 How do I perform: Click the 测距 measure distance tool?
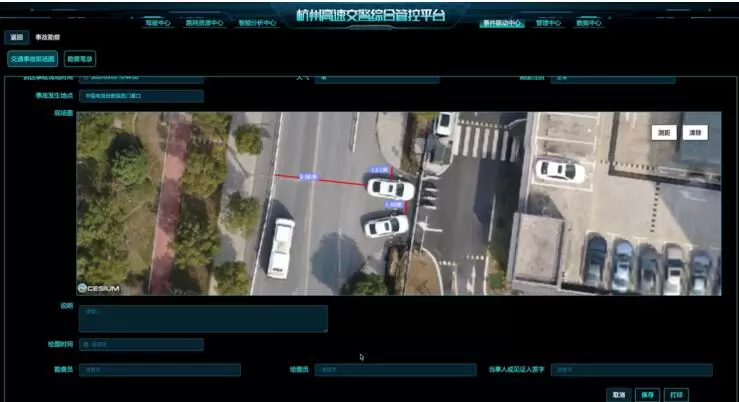click(664, 132)
